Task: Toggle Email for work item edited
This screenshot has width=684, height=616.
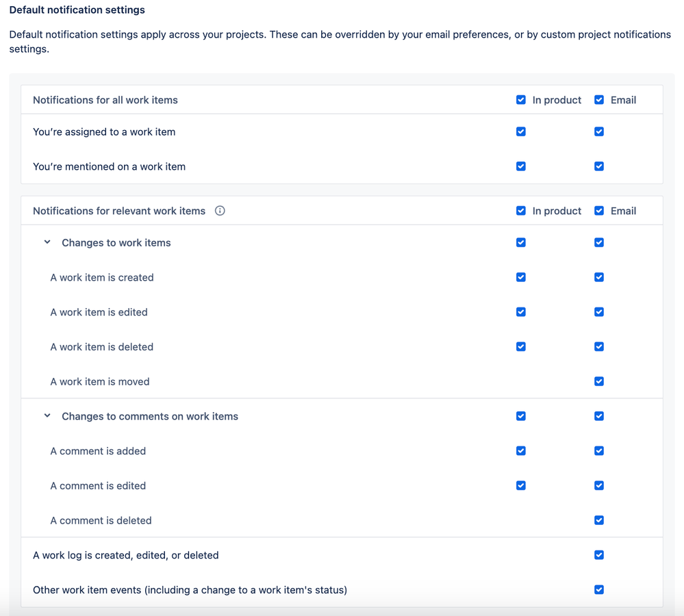Action: pos(599,312)
